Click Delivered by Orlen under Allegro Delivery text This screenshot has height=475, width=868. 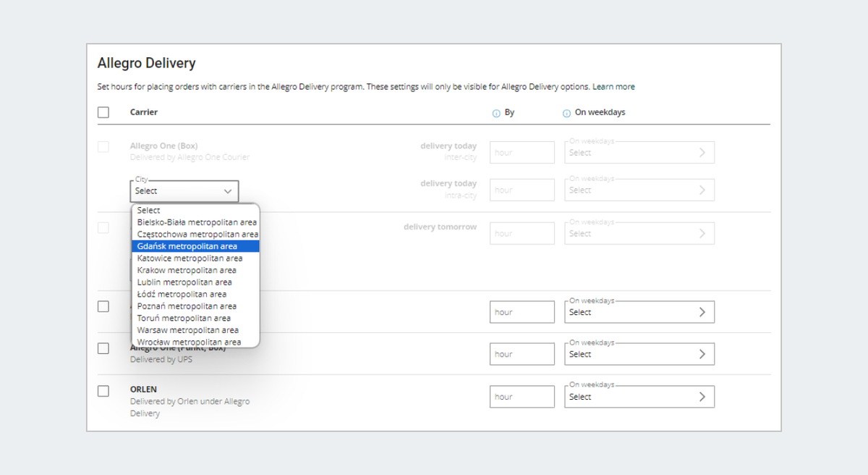click(190, 408)
